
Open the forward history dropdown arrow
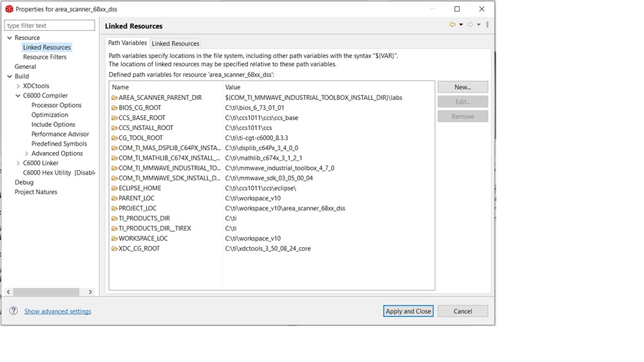pos(478,24)
